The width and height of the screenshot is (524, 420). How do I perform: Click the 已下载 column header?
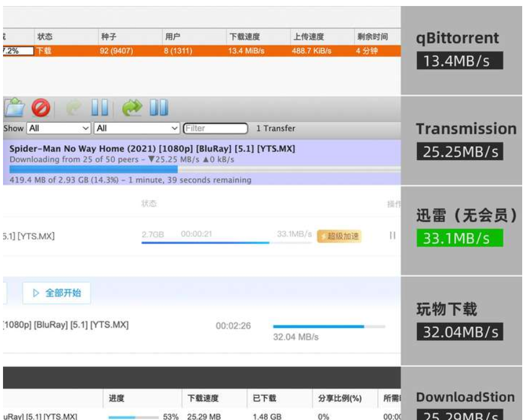pyautogui.click(x=279, y=398)
